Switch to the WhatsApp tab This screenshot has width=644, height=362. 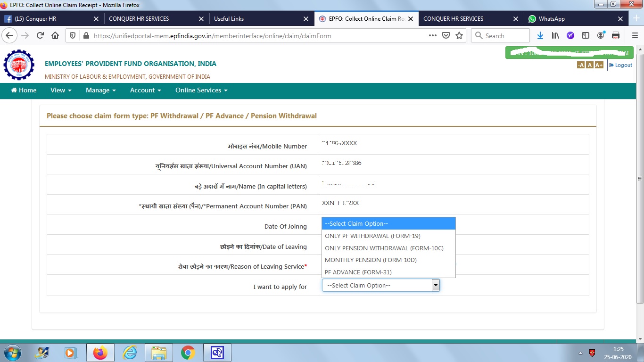576,19
